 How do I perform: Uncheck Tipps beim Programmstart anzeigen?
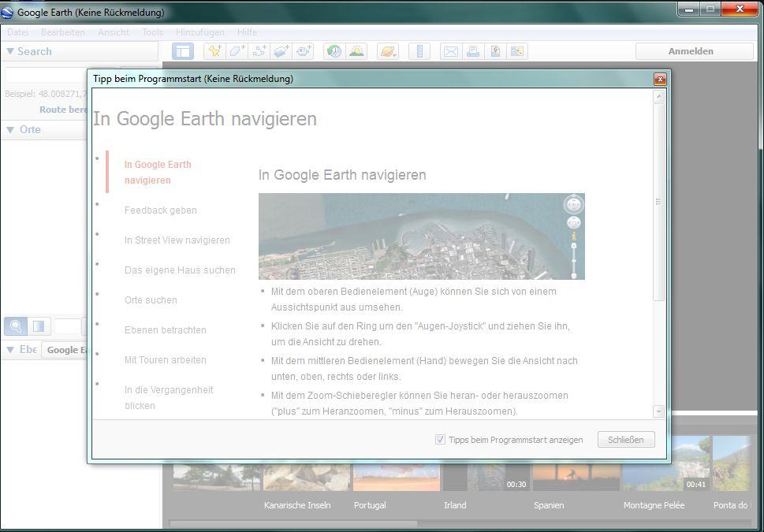pyautogui.click(x=440, y=440)
